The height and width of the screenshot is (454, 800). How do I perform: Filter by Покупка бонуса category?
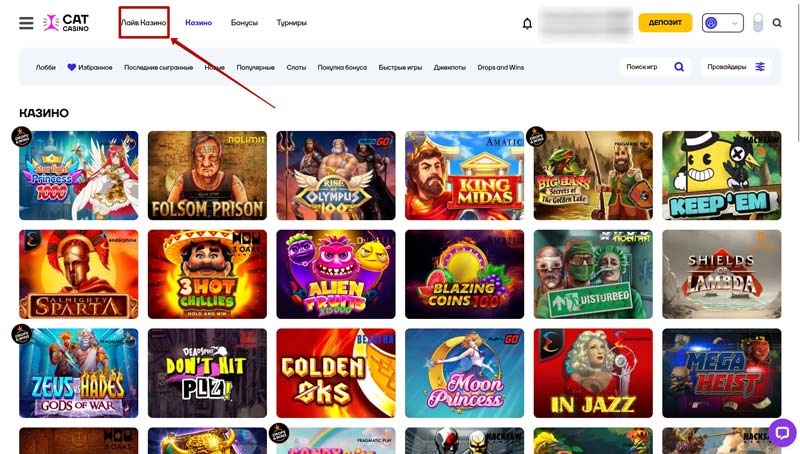(342, 67)
